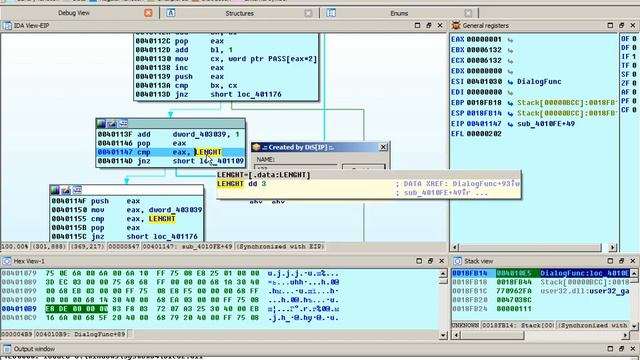Viewport: 640px width, 360px height.
Task: Toggle the OF flag value
Action: pos(634,39)
